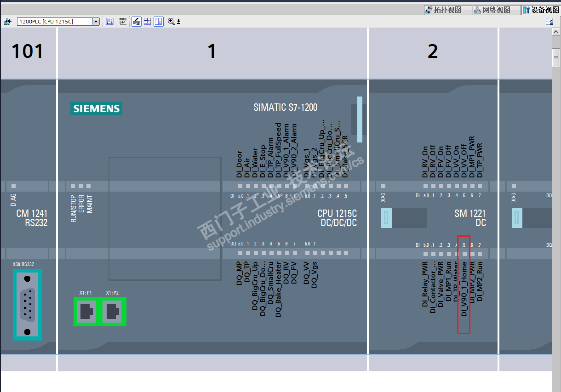Click the DQ_FV tag label

tap(294, 273)
